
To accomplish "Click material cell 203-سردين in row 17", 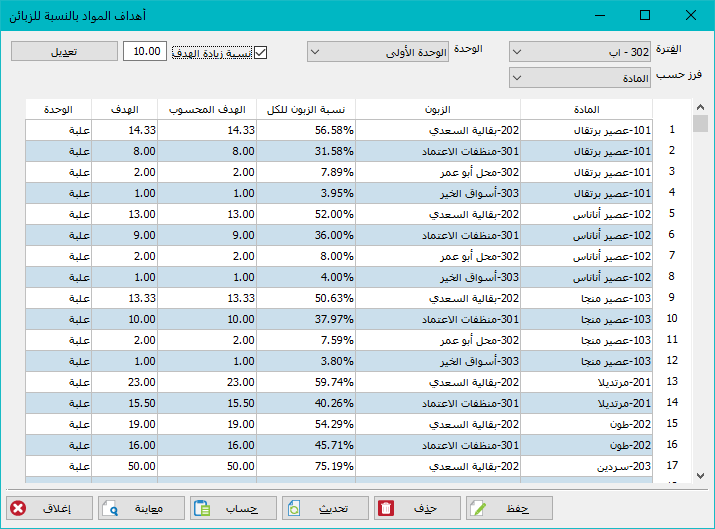I will 586,466.
